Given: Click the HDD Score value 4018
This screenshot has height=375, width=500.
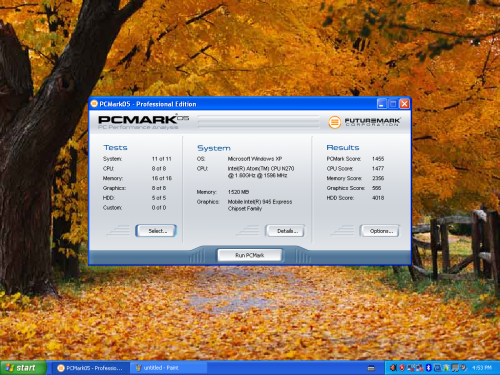Looking at the screenshot, I should (x=378, y=198).
